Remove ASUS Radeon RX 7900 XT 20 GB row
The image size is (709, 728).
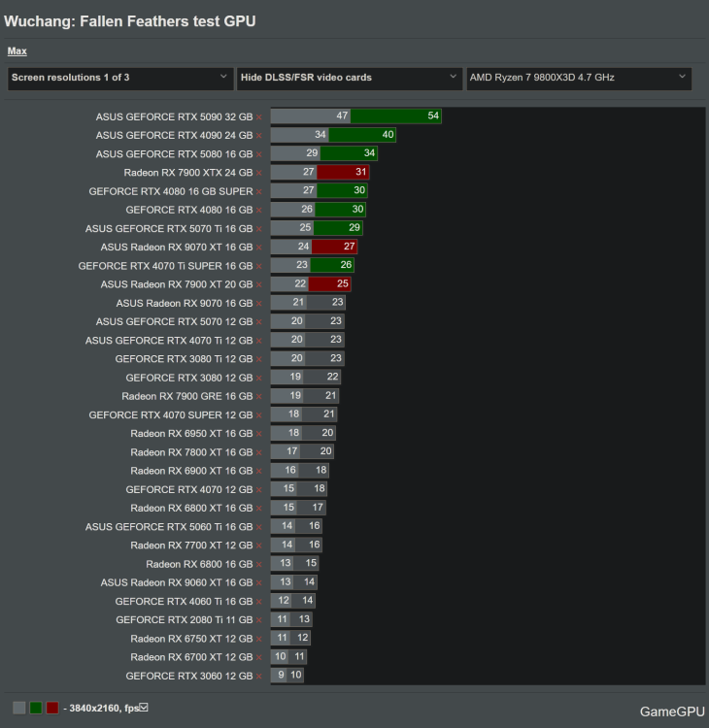[x=258, y=285]
